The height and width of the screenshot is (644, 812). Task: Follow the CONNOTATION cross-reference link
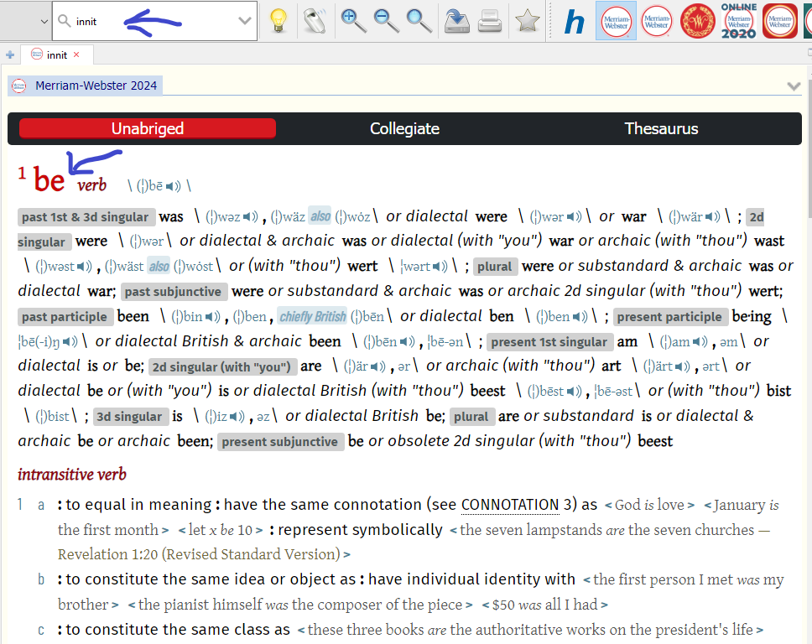[x=509, y=505]
